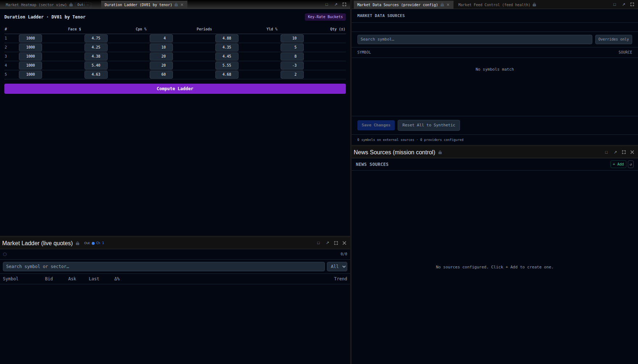638x364 pixels.
Task: Click the Save Changes button
Action: [x=376, y=125]
